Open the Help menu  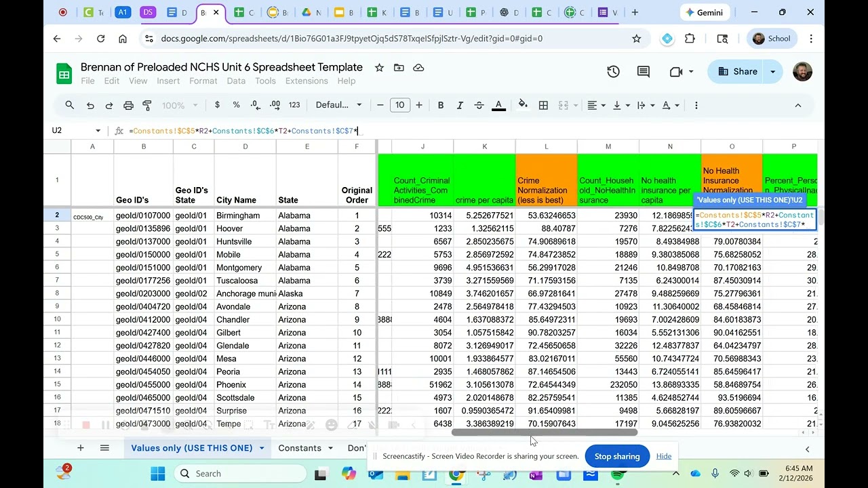[347, 81]
